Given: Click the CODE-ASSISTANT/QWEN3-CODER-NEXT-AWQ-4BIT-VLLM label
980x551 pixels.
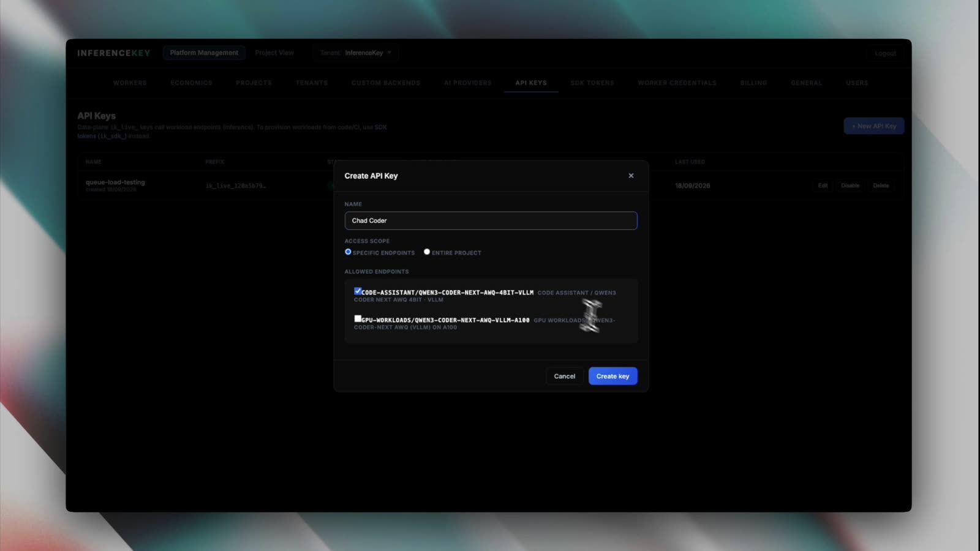Looking at the screenshot, I should pos(447,293).
